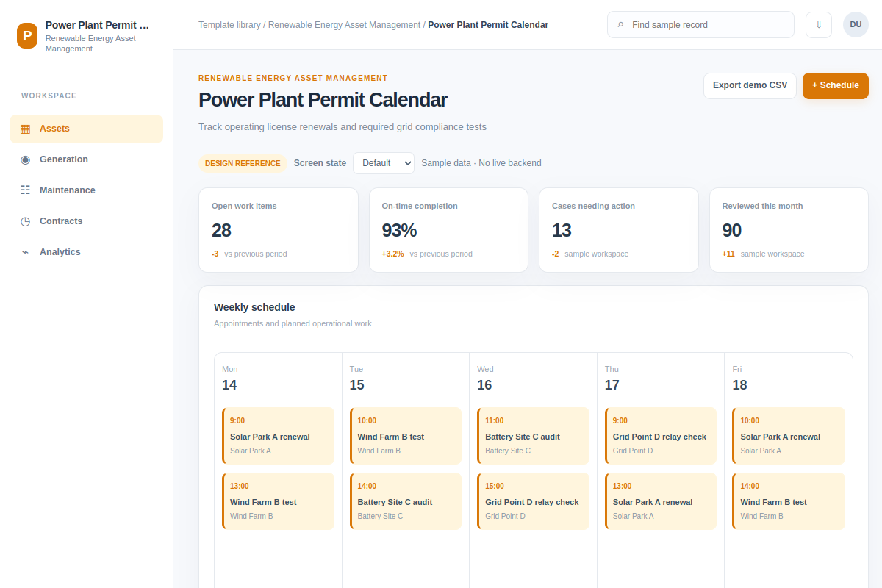Open the Reviewed this month card
Screen dimensions: 882x588
point(789,230)
